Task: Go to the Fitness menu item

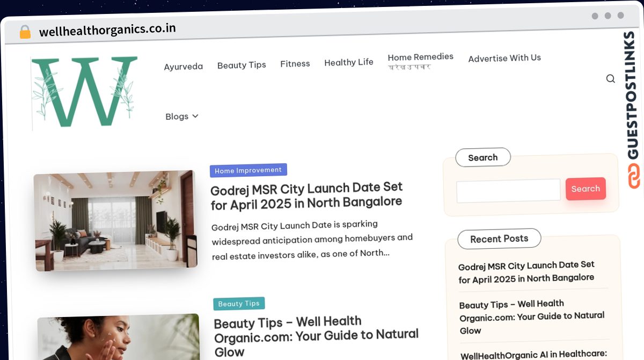Action: 295,63
